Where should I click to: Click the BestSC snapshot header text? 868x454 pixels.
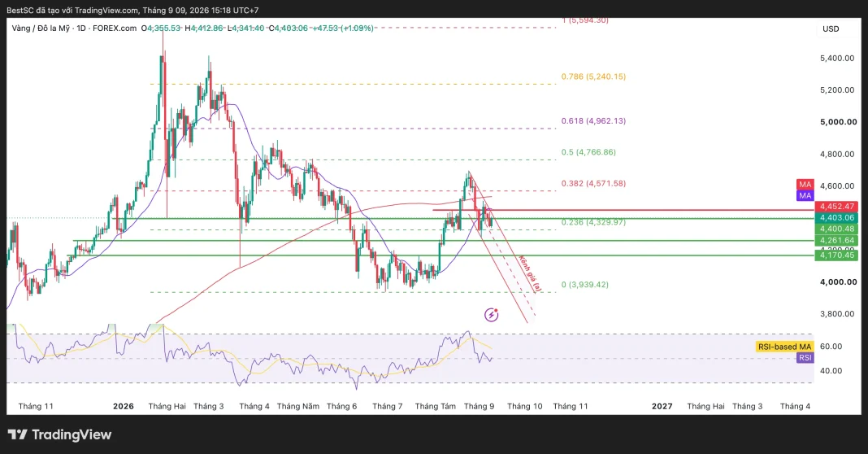[x=132, y=10]
